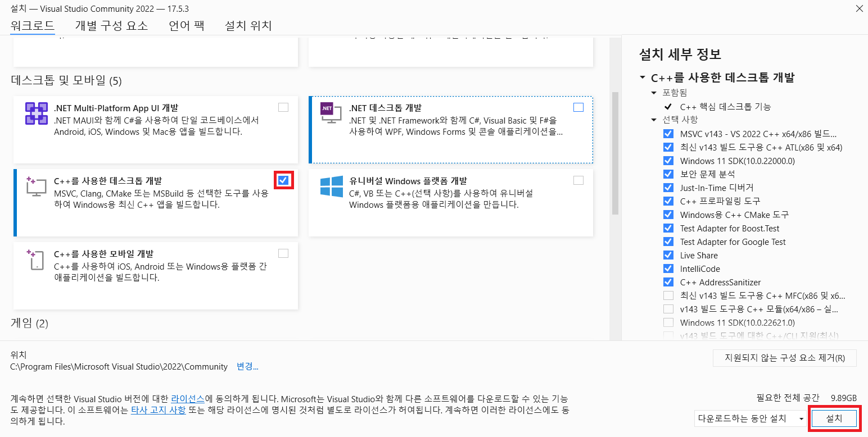Click the .NET Multi-Platform App UI workload icon
This screenshot has height=437, width=868.
pyautogui.click(x=37, y=113)
